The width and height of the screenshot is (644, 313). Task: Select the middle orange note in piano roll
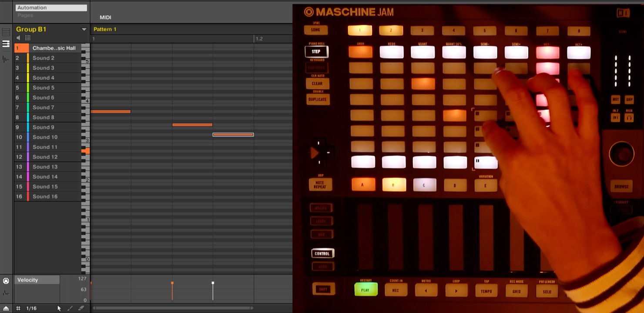[x=192, y=125]
